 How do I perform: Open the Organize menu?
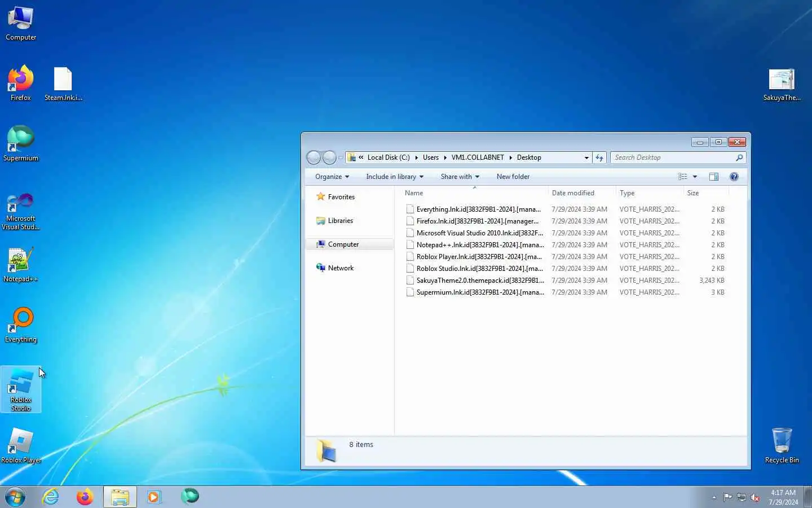(x=332, y=177)
